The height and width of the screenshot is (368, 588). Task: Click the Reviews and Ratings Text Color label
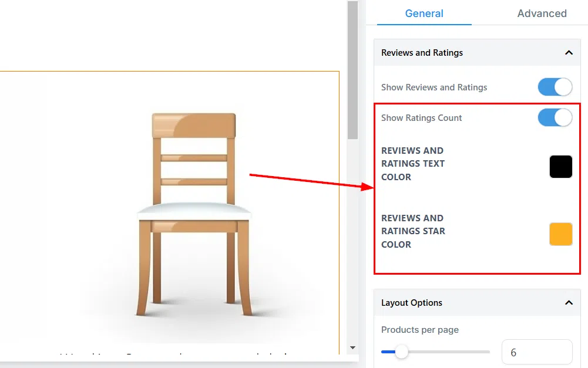[413, 164]
